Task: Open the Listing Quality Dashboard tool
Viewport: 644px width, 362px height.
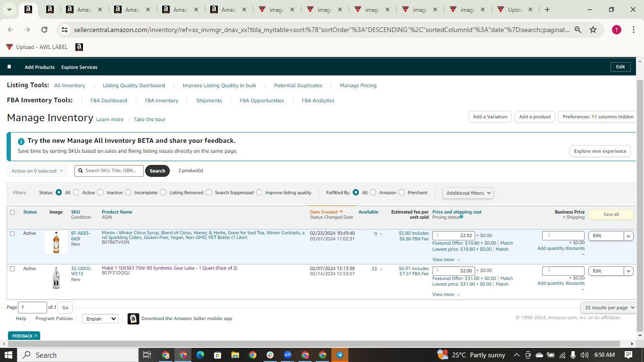Action: (x=134, y=85)
